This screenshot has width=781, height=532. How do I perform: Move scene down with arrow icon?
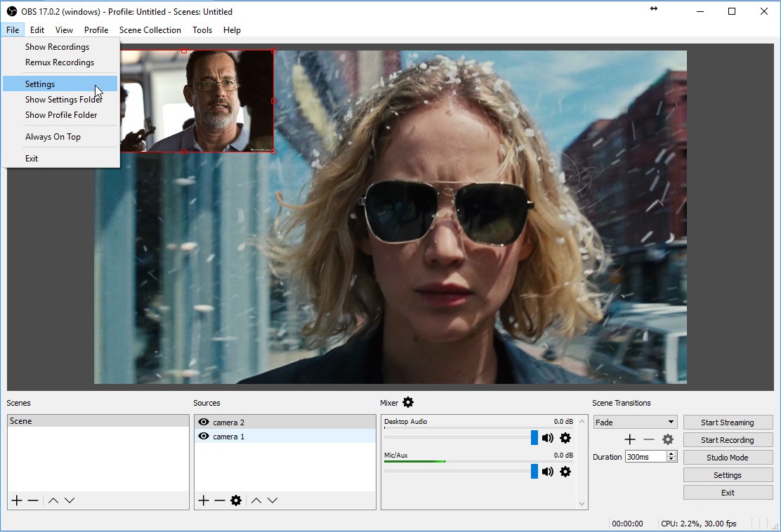point(70,500)
